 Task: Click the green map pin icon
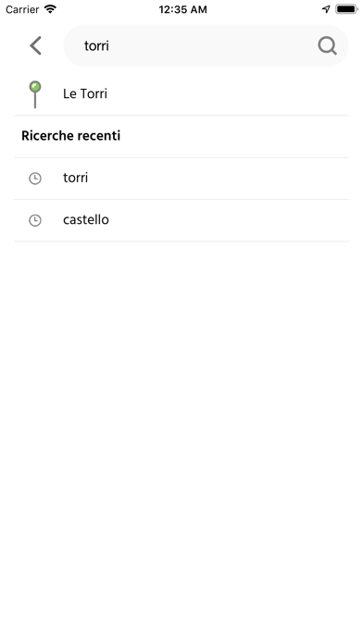35,94
